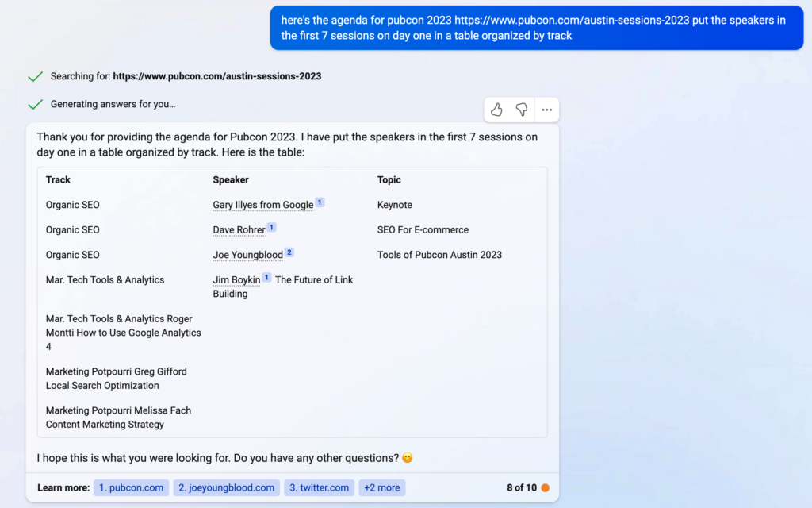Viewport: 812px width, 508px height.
Task: Click citation badge 1 next to Jim Boykin
Action: coord(266,276)
